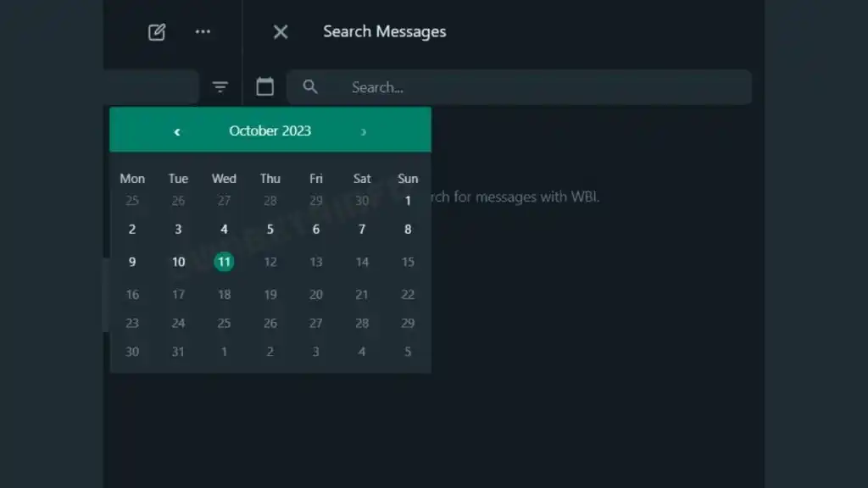The width and height of the screenshot is (868, 488).
Task: Choose October 9 on the calendar
Action: (x=132, y=262)
